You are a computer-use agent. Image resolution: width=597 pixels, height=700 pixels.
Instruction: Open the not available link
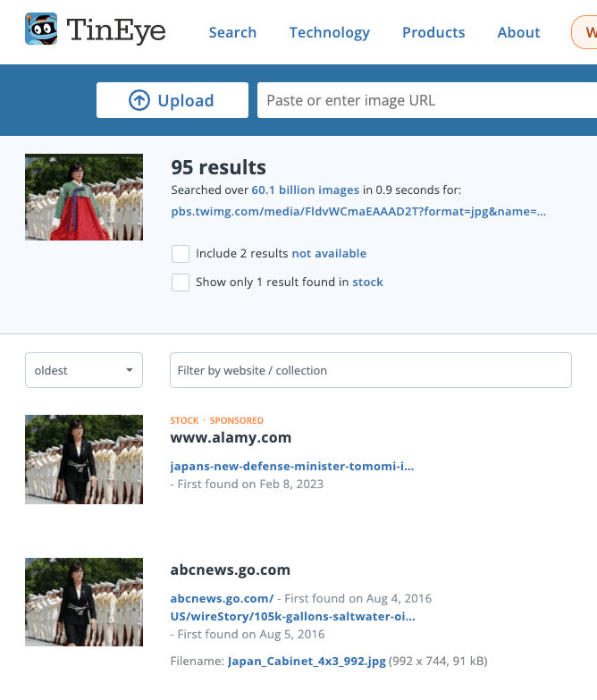(329, 254)
